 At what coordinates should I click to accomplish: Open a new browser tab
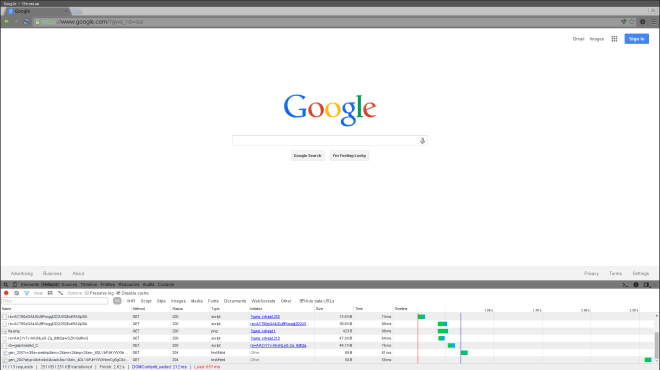(x=77, y=11)
